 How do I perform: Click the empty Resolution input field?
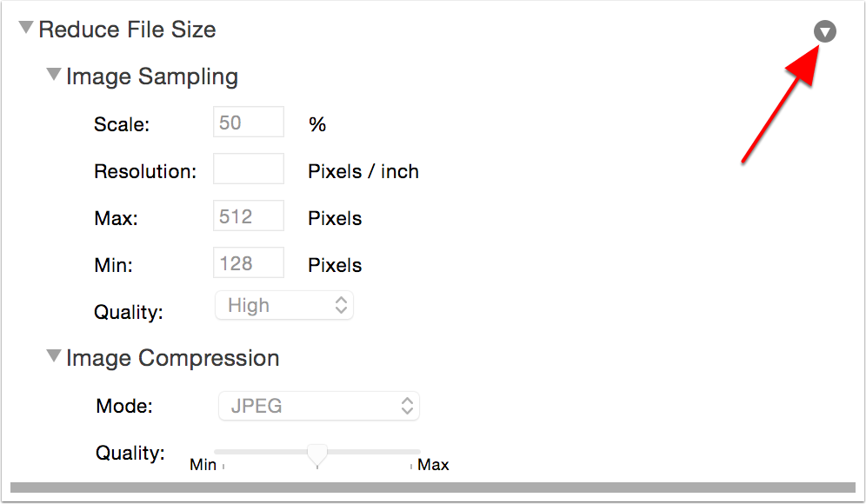(x=249, y=169)
